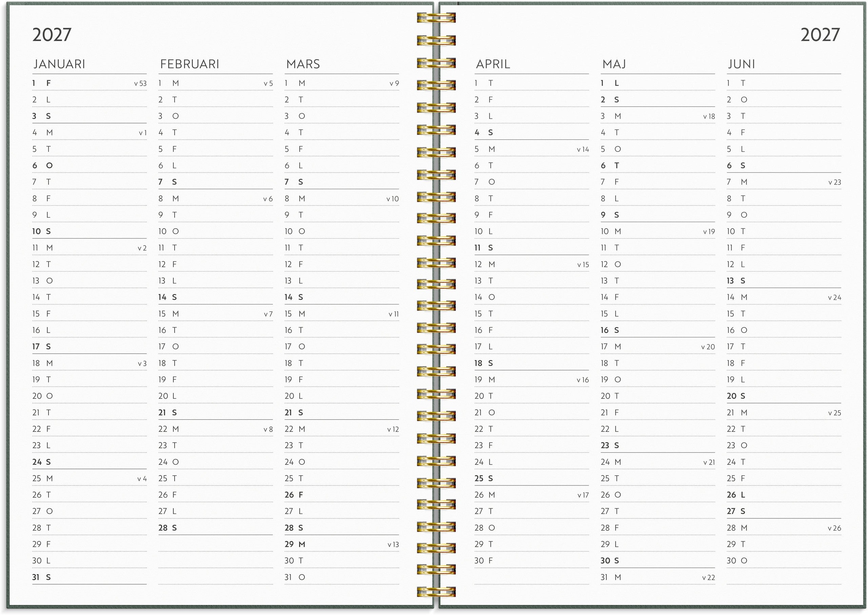Image resolution: width=868 pixels, height=615 pixels.
Task: Click week label v 22 in Maj
Action: click(708, 578)
